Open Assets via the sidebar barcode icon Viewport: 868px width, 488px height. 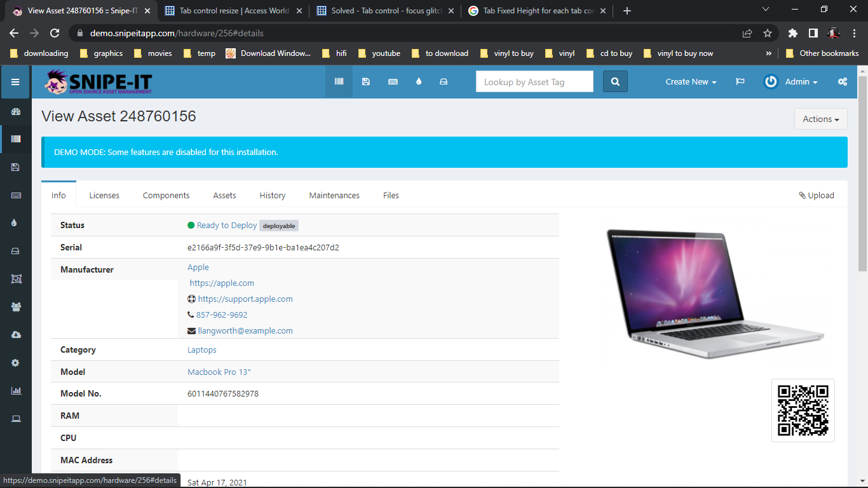tap(16, 139)
